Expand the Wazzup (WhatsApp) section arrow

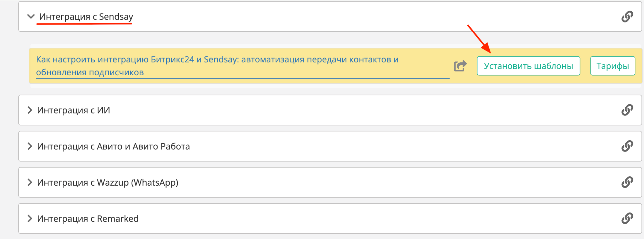(30, 182)
